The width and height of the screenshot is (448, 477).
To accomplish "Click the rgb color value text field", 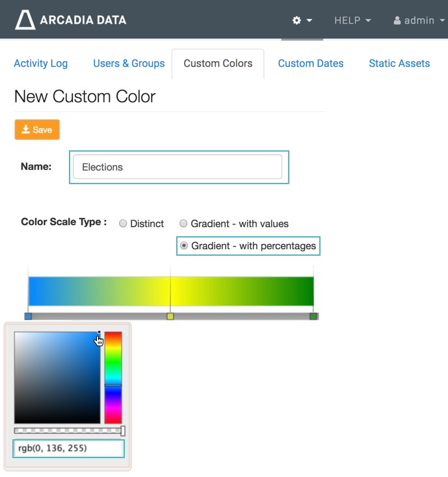I will [68, 448].
